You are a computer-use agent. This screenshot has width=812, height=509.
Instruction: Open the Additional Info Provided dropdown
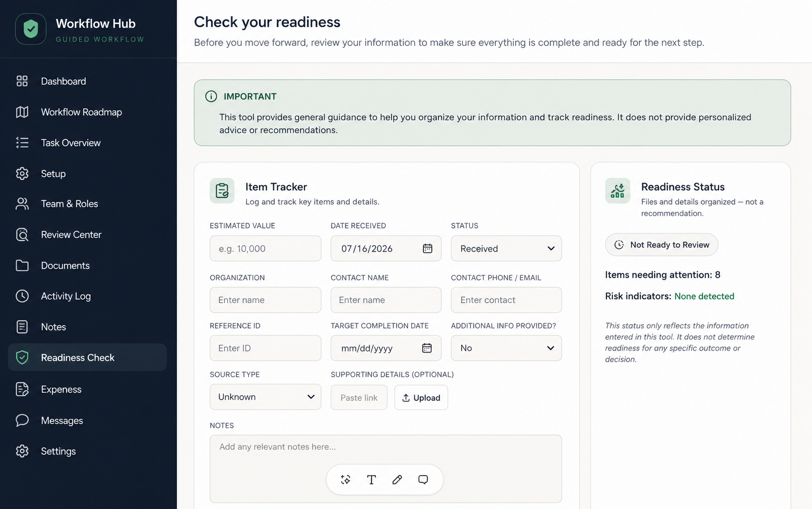(506, 348)
